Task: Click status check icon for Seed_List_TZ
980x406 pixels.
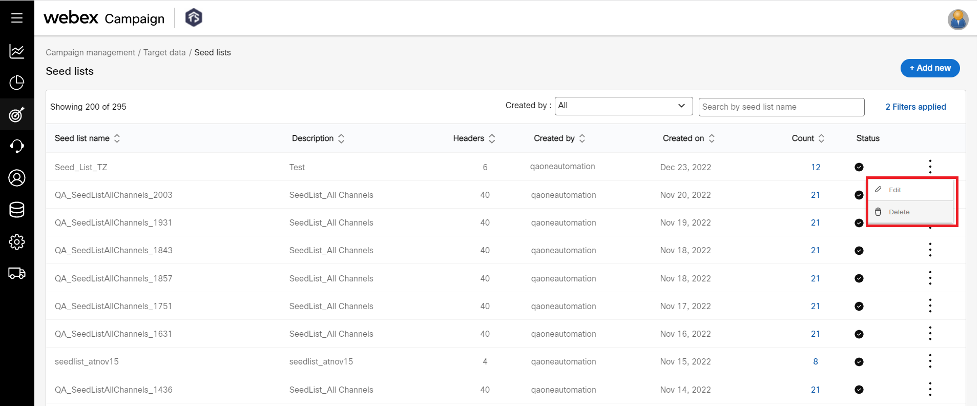Action: pyautogui.click(x=859, y=167)
